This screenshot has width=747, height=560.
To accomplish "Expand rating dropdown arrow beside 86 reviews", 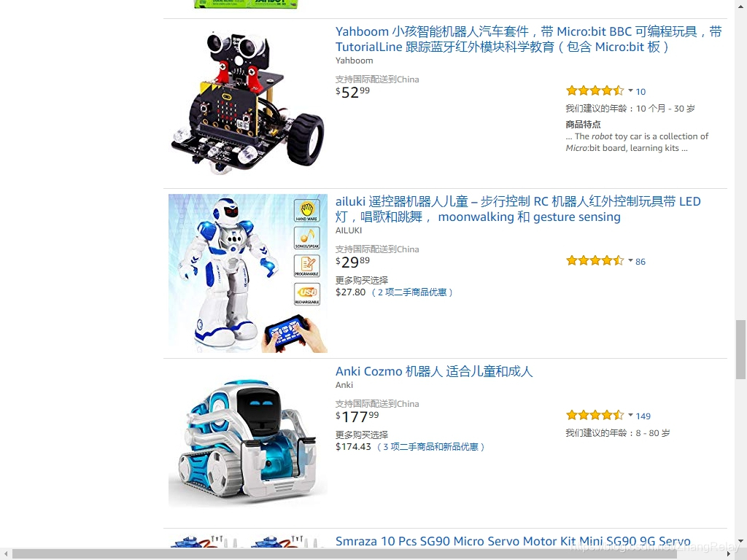I will click(630, 260).
